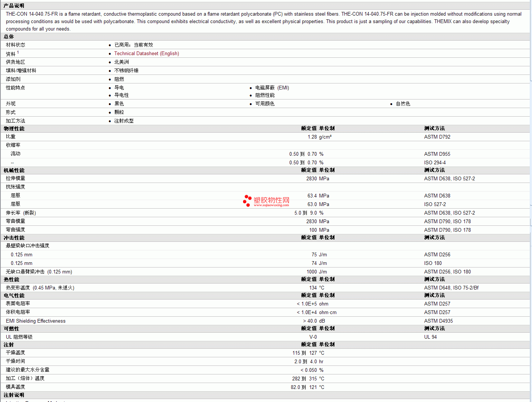The height and width of the screenshot is (402, 532).
Task: Click the 自然色 appearance value
Action: tap(403, 104)
